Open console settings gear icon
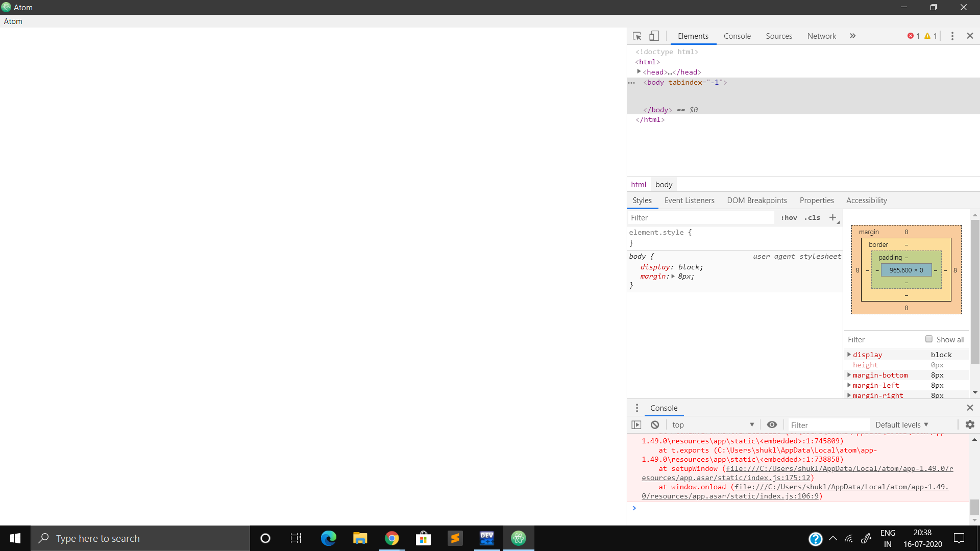 [x=970, y=425]
